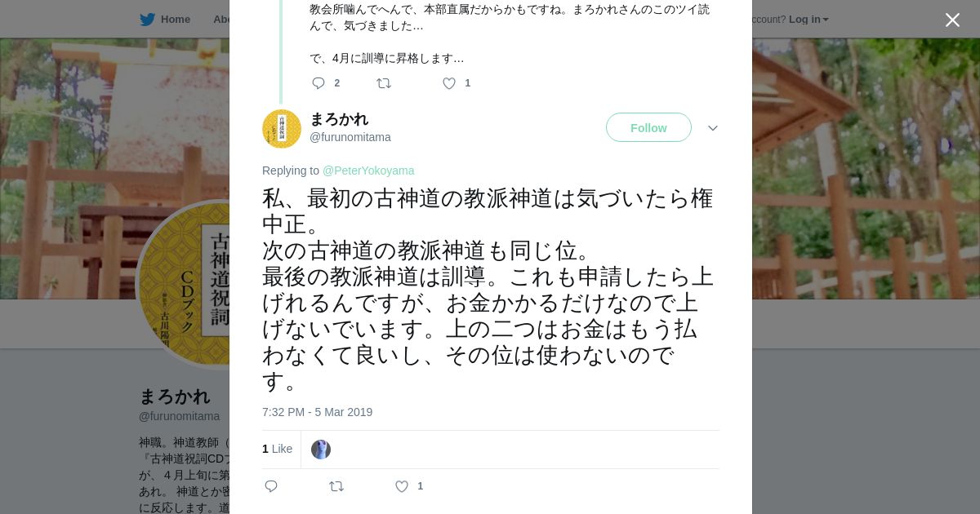Retweet the parent tweet above
The height and width of the screenshot is (514, 980).
point(384,83)
